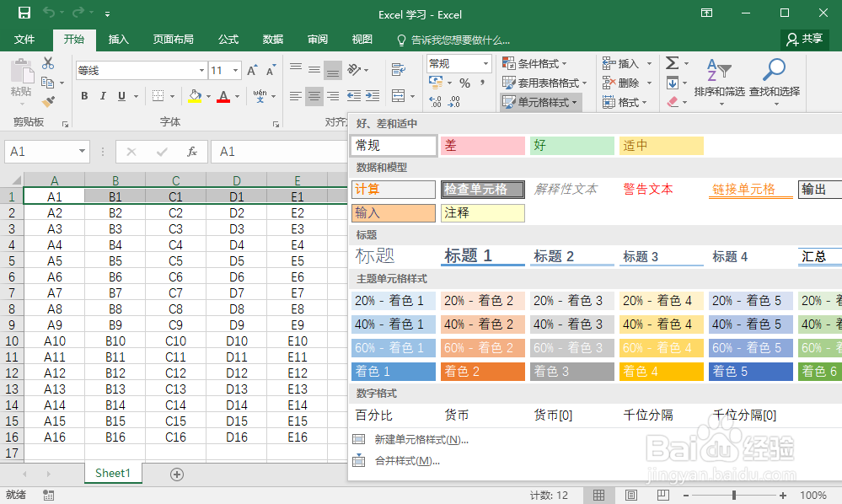This screenshot has height=504, width=842.
Task: Click the zoom slider handle
Action: pyautogui.click(x=733, y=495)
